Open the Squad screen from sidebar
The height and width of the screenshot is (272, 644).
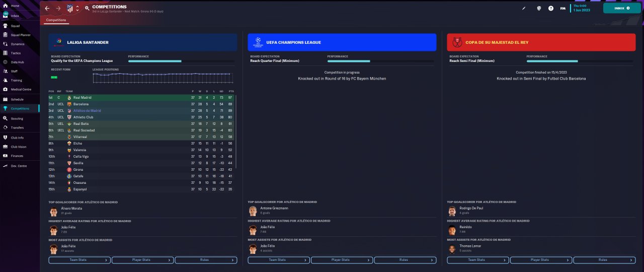(19, 25)
